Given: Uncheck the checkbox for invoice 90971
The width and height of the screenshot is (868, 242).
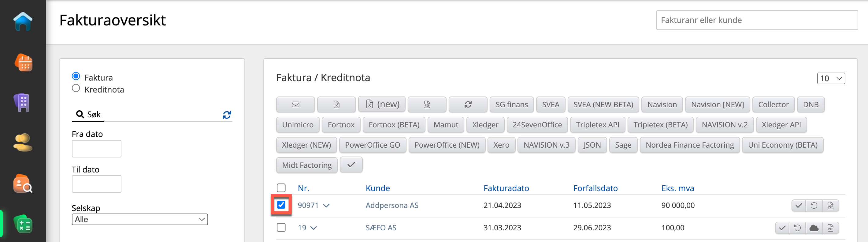Looking at the screenshot, I should pyautogui.click(x=281, y=205).
